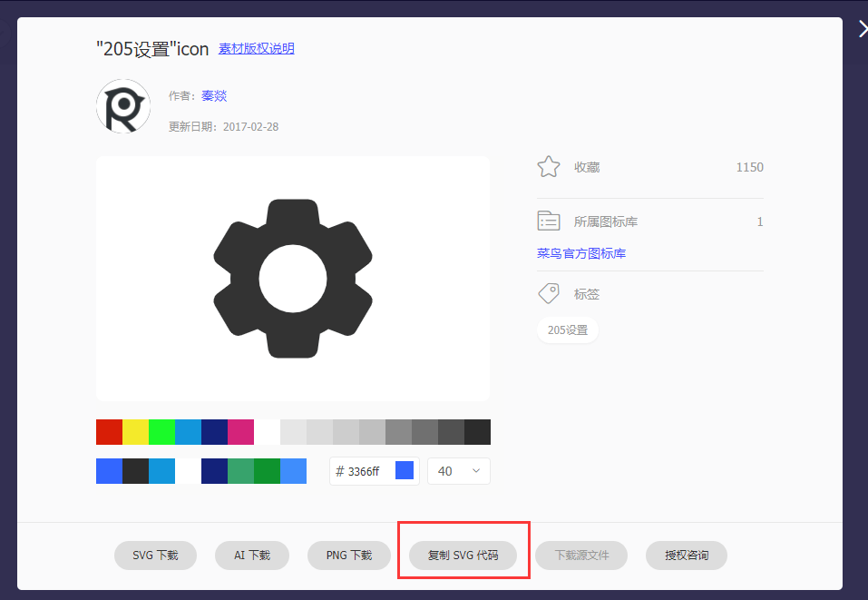
Task: Click the red swatch in the first color row
Action: pyautogui.click(x=108, y=431)
